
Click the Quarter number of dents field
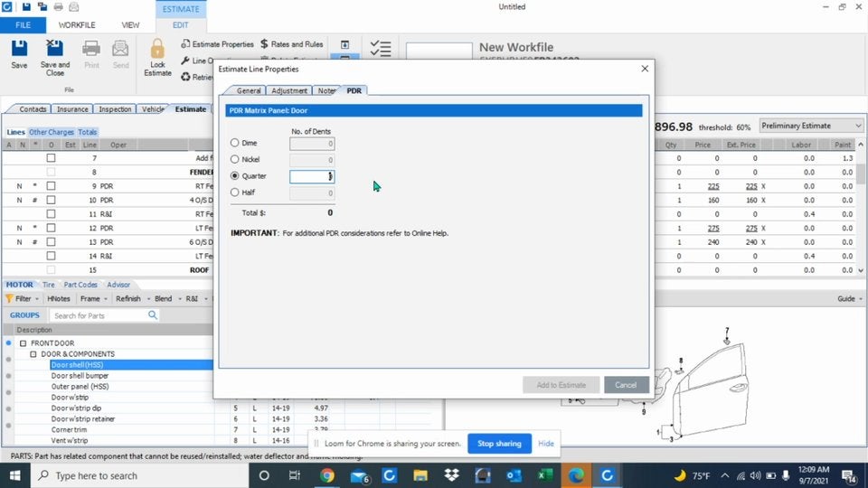312,176
